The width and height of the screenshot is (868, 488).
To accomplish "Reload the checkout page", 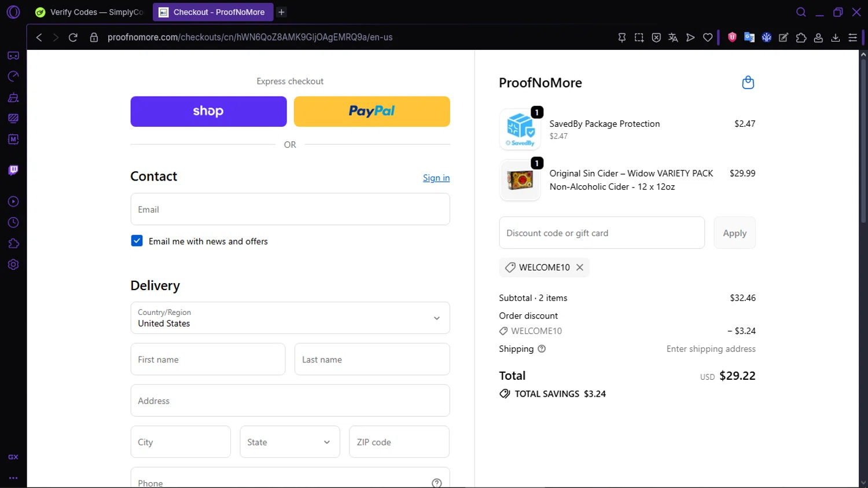I will pyautogui.click(x=73, y=37).
